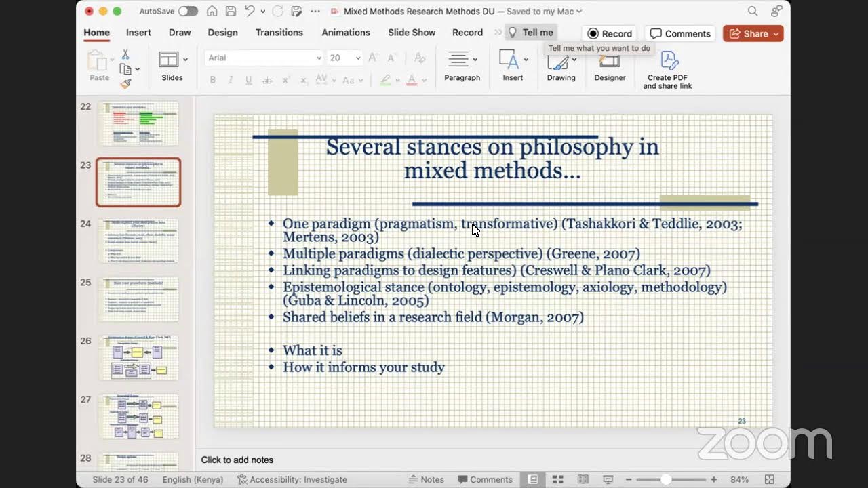Create PDF and share link
This screenshot has height=488, width=868.
click(x=667, y=70)
